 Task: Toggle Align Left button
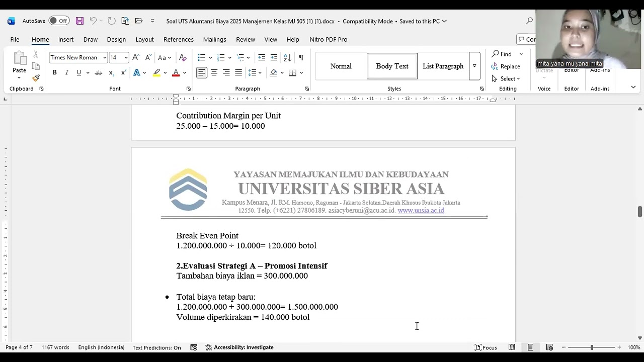[x=202, y=73]
